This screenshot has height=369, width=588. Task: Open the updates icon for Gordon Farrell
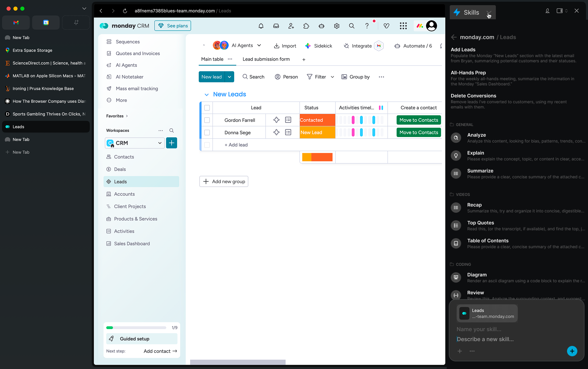[288, 120]
